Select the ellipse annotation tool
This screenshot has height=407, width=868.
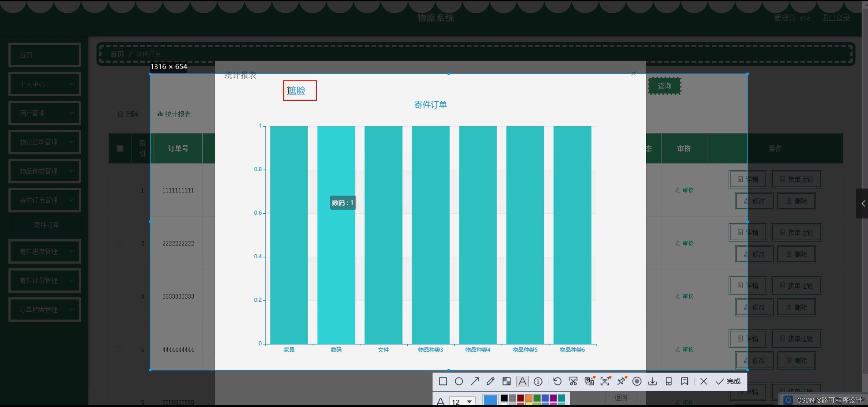pyautogui.click(x=459, y=381)
